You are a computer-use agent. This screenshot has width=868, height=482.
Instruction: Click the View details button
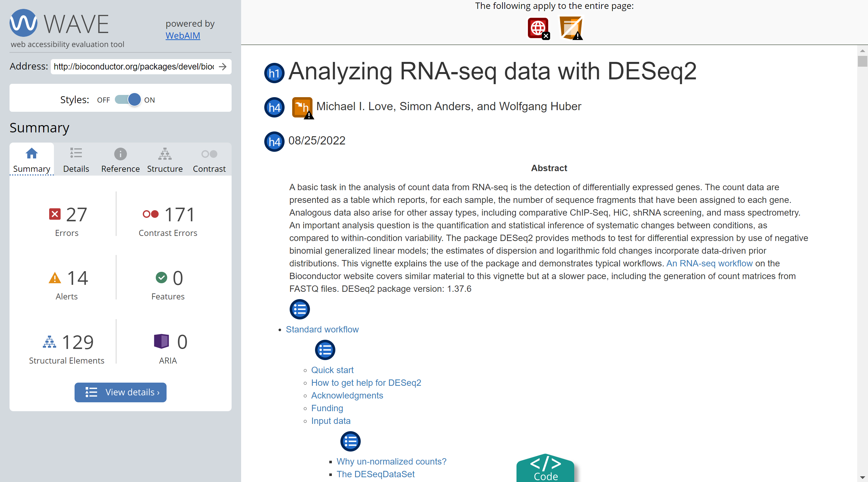[120, 392]
